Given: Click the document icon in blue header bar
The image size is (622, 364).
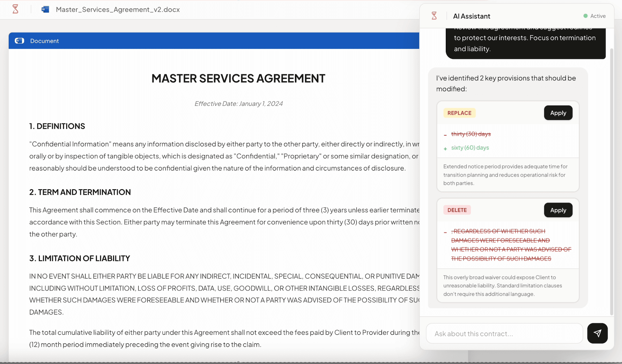Looking at the screenshot, I should pos(20,41).
